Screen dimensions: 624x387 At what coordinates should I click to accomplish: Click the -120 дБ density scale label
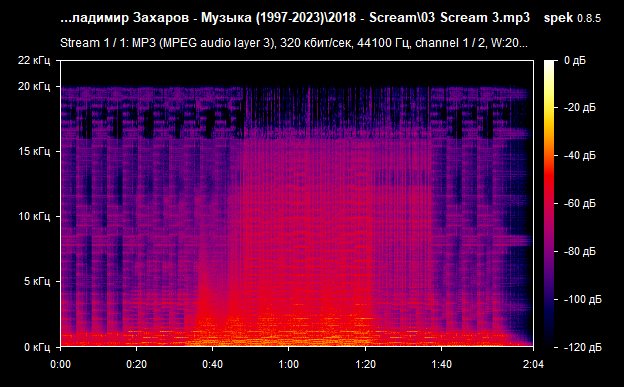click(583, 347)
